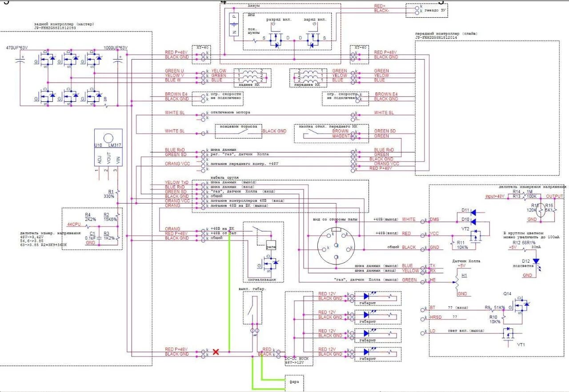Click the 'HRSD' pin label
Viewport: 569px width, 392px height.
click(x=436, y=317)
